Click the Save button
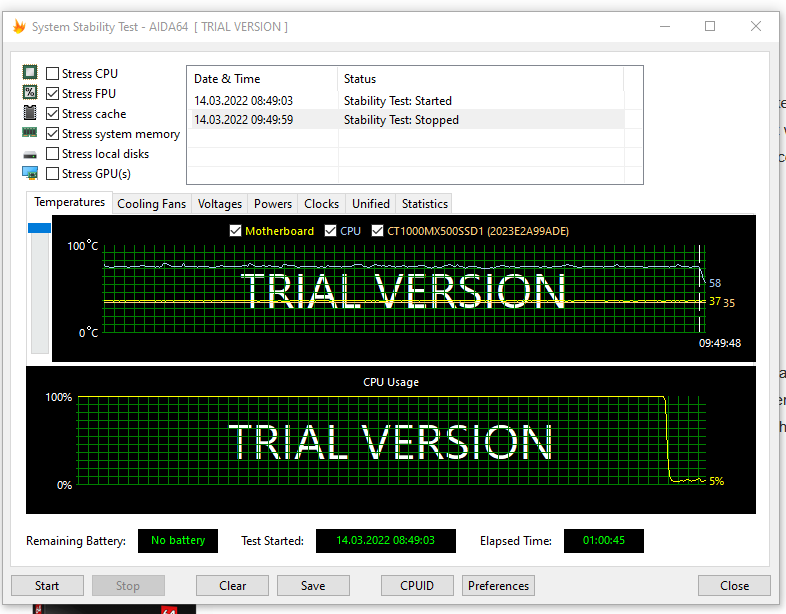 pyautogui.click(x=313, y=585)
